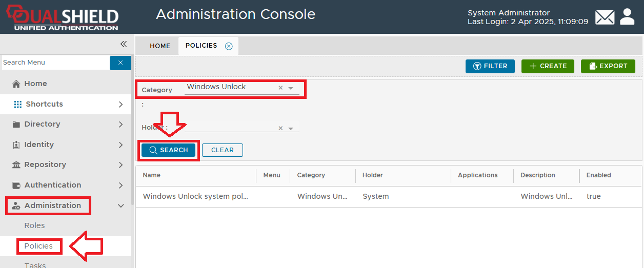644x268 pixels.
Task: Open the Holder dropdown arrow
Action: tap(291, 129)
